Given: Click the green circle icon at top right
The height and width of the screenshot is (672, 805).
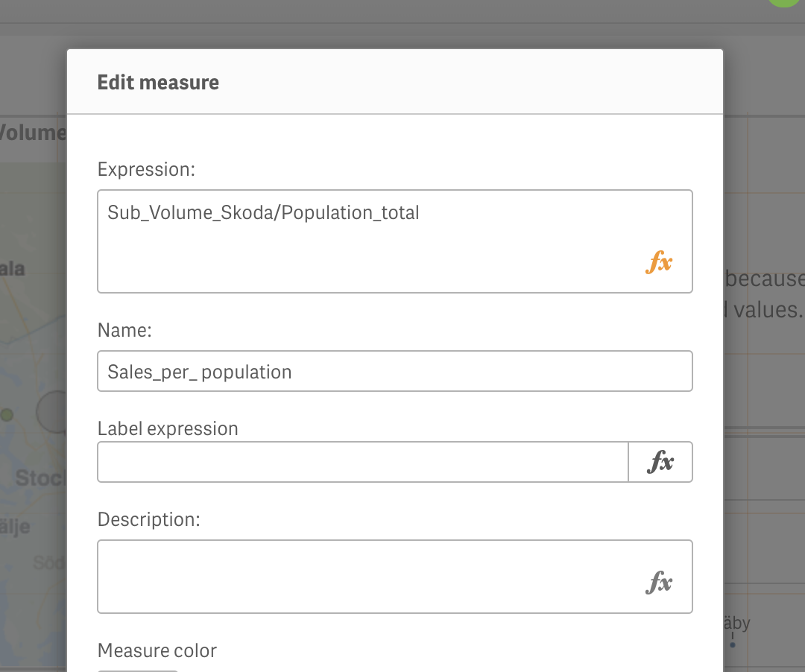Looking at the screenshot, I should pyautogui.click(x=783, y=3).
